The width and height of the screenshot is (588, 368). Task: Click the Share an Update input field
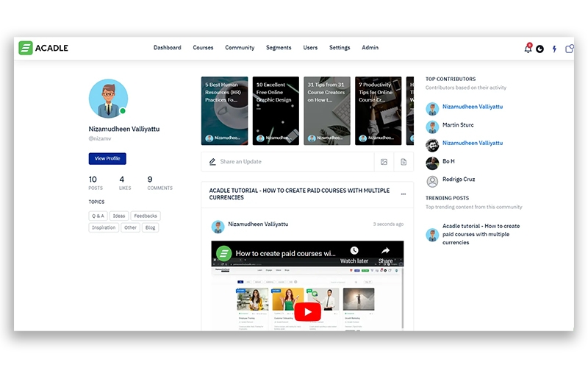(287, 162)
